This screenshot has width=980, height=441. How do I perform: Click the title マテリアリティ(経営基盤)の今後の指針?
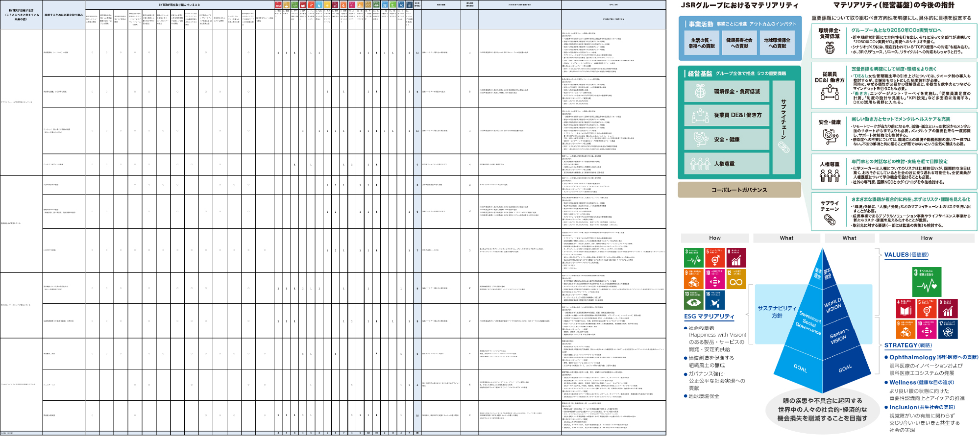pos(893,5)
